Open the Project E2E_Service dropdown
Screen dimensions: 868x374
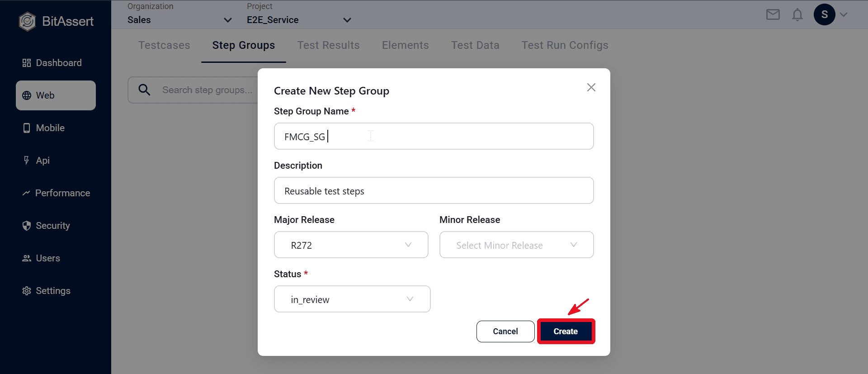[x=299, y=20]
